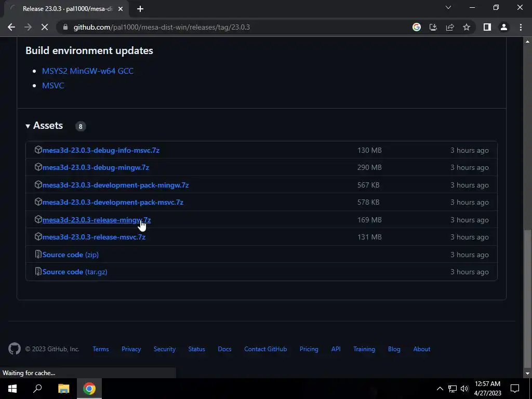Open the Docs footer link
The image size is (532, 399).
tap(224, 349)
